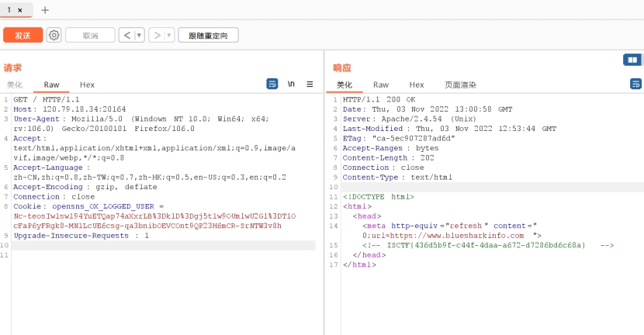The width and height of the screenshot is (644, 335).
Task: Expand the forward history dropdown arrow
Action: click(x=169, y=35)
